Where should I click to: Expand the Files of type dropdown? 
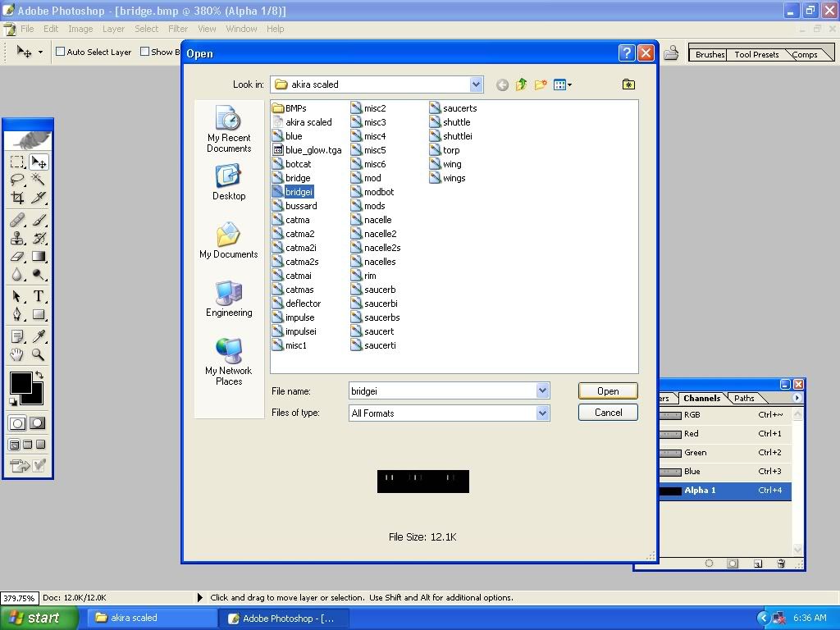pos(542,413)
